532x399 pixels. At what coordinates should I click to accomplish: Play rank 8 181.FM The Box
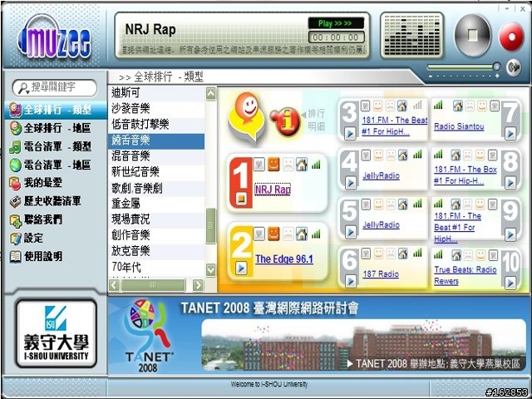pos(510,183)
